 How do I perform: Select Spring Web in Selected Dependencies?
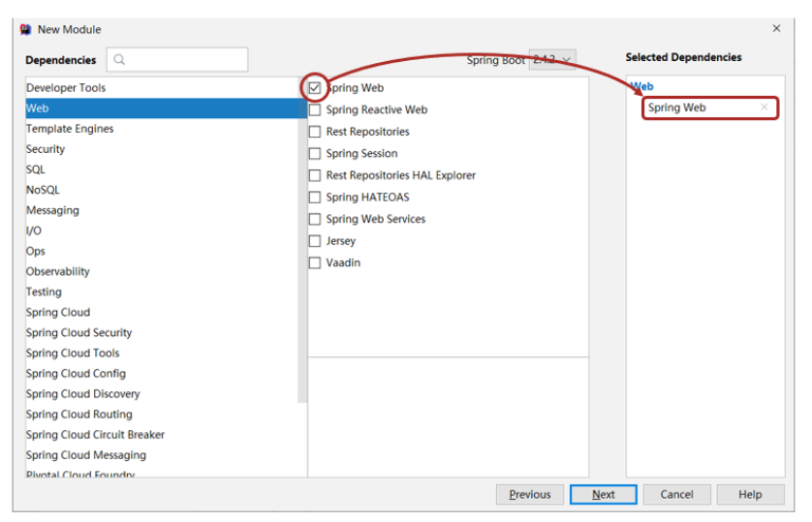710,107
